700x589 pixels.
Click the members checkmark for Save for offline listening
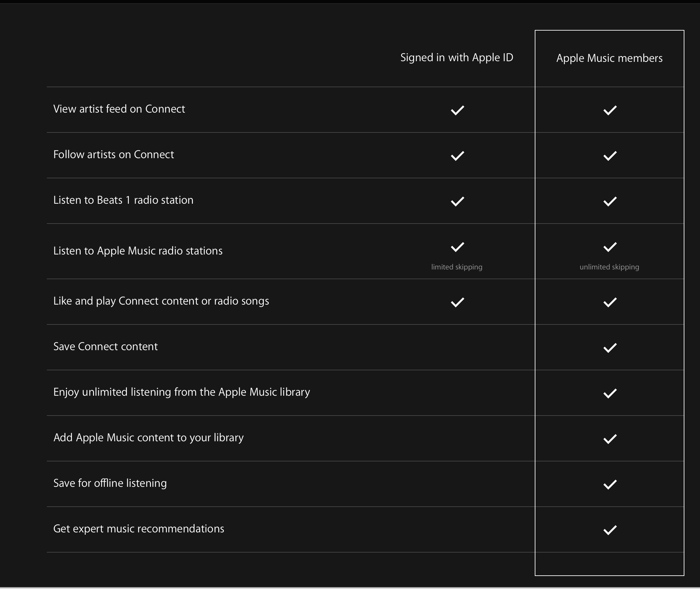[x=610, y=484]
